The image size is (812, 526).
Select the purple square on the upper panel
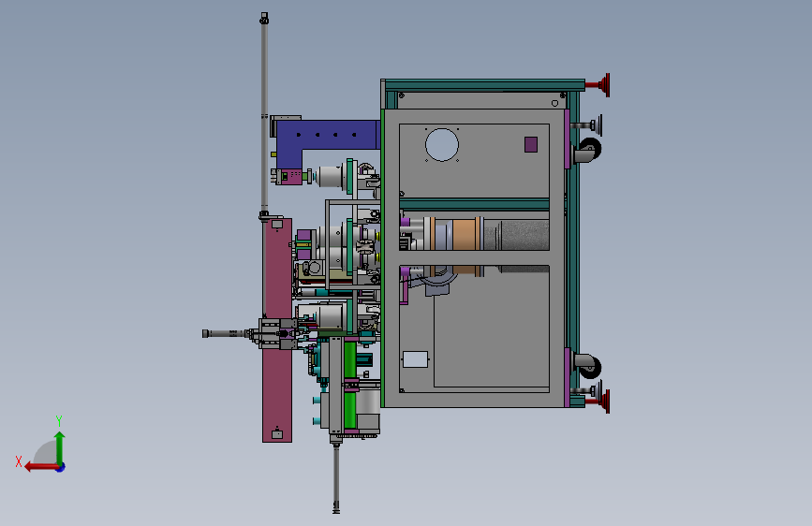[531, 144]
